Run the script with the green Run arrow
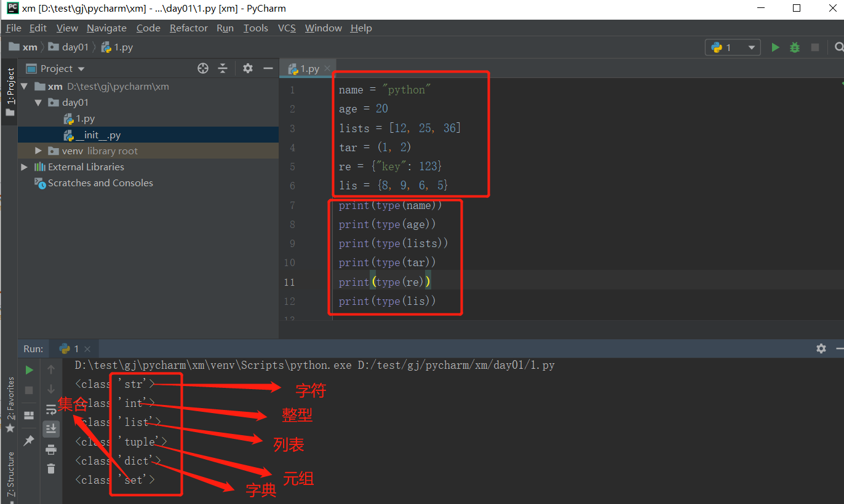 pyautogui.click(x=775, y=47)
